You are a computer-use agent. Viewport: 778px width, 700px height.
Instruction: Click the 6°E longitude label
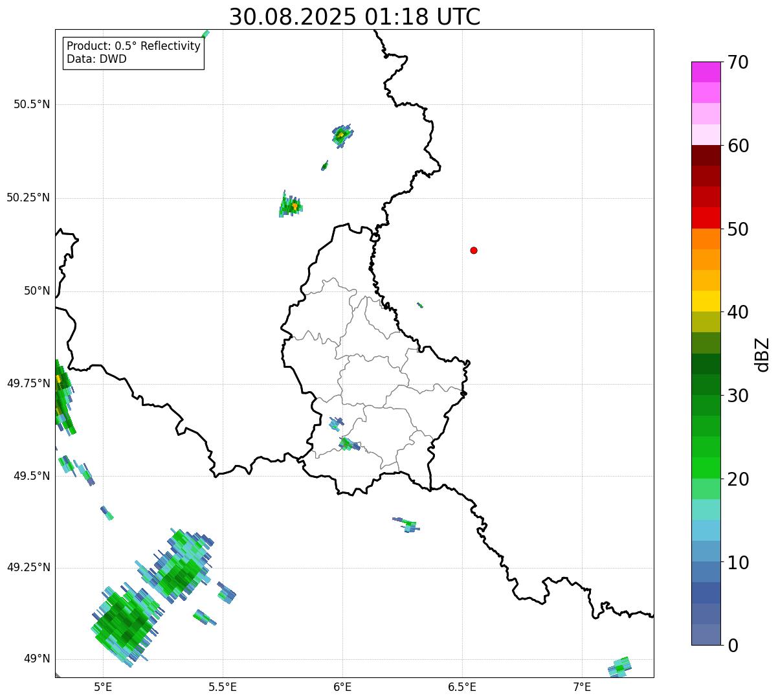click(x=342, y=687)
